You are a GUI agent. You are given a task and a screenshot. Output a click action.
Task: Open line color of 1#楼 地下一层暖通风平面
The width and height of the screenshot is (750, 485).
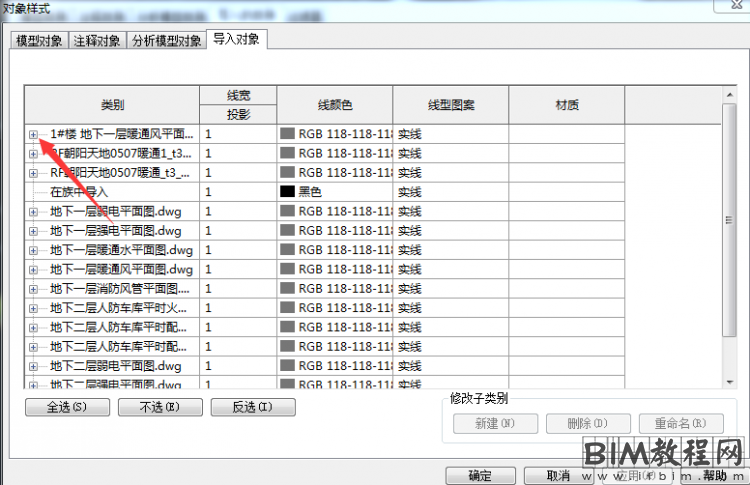point(335,134)
